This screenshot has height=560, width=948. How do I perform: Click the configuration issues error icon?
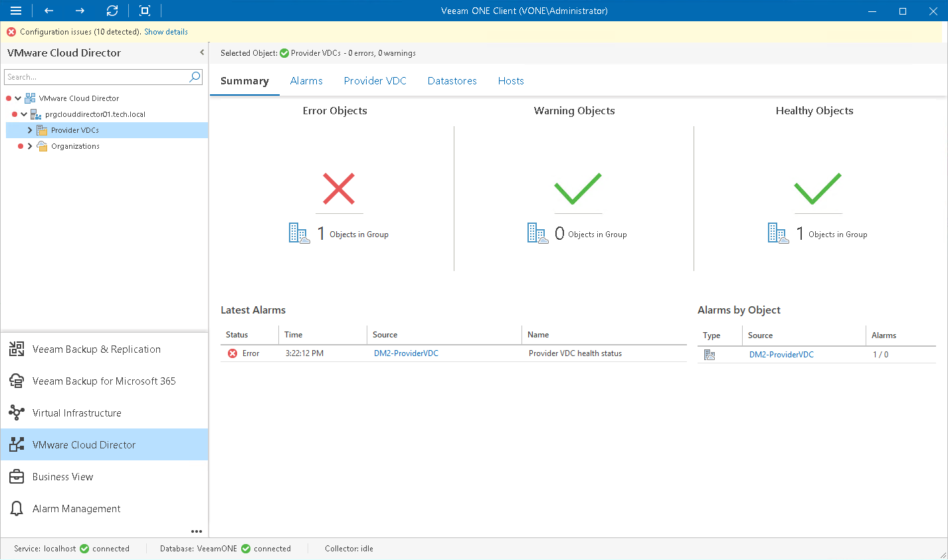tap(11, 32)
